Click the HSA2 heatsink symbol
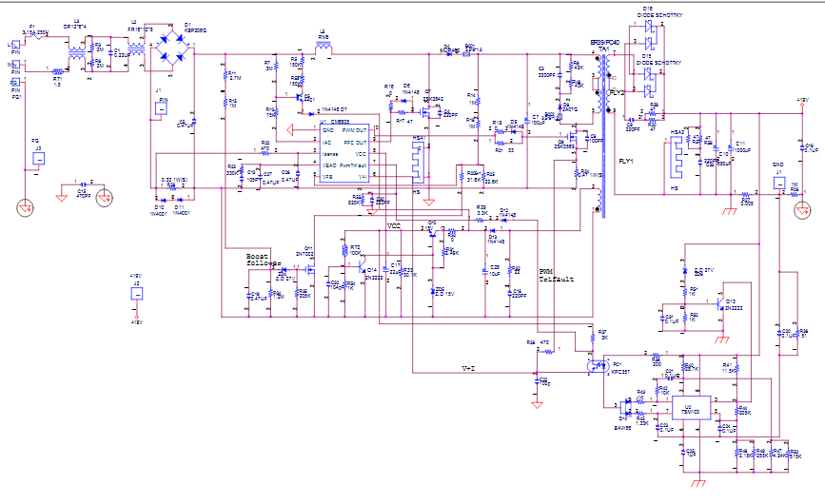Image resolution: width=825 pixels, height=504 pixels. (x=676, y=157)
